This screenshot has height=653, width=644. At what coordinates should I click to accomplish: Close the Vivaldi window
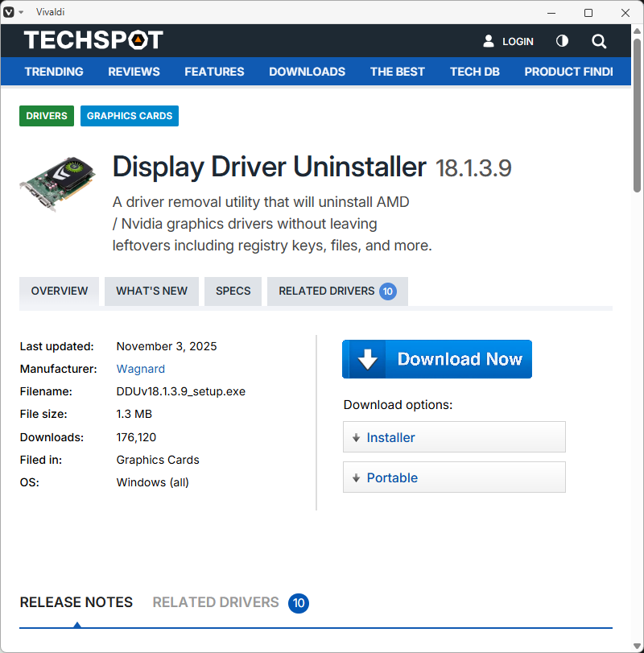click(x=625, y=13)
